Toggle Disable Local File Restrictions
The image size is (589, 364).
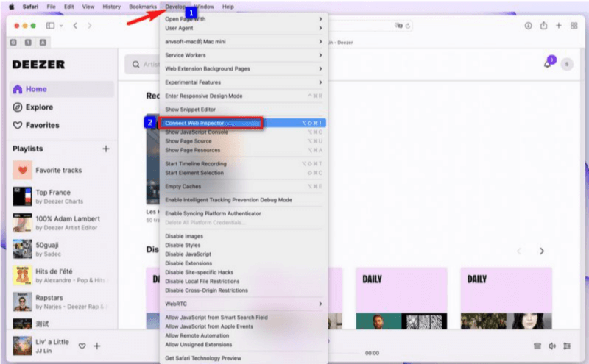pyautogui.click(x=244, y=281)
